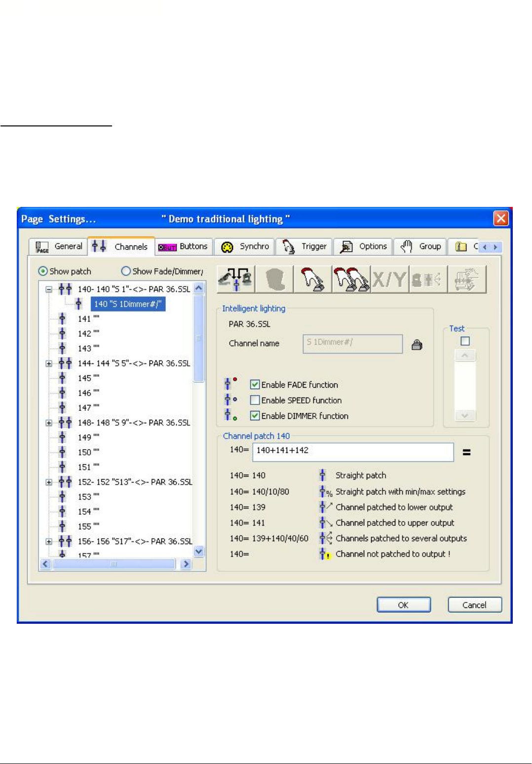Click the last greyed device toolbar icon
Viewport: 532px width, 764px height.
[x=467, y=280]
